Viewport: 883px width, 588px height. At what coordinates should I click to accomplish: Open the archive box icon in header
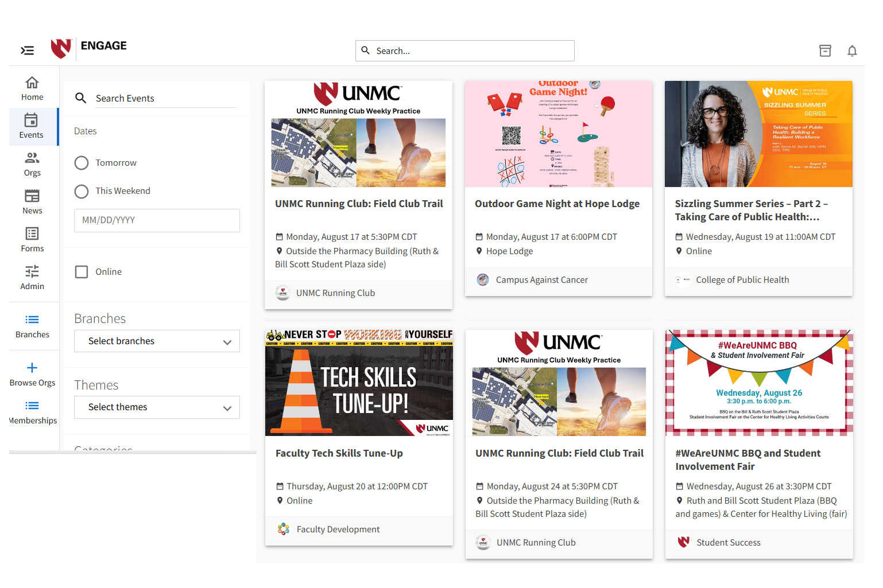click(x=825, y=50)
